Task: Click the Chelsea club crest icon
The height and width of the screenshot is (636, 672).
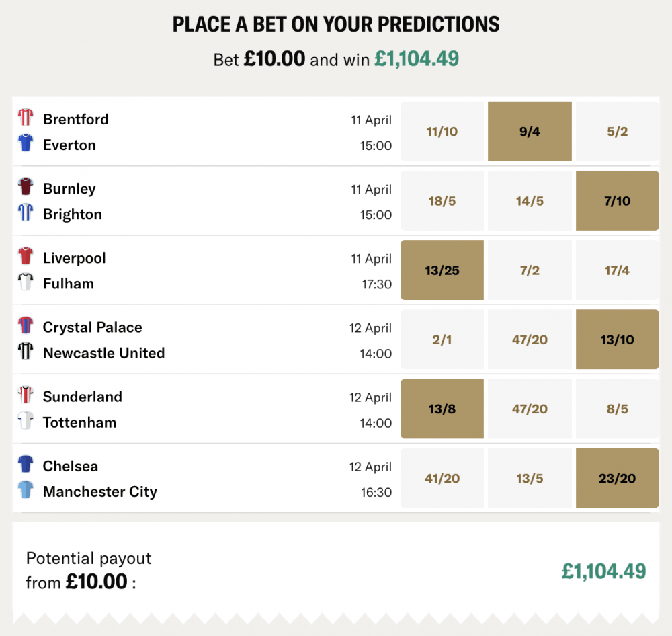Action: click(x=26, y=465)
